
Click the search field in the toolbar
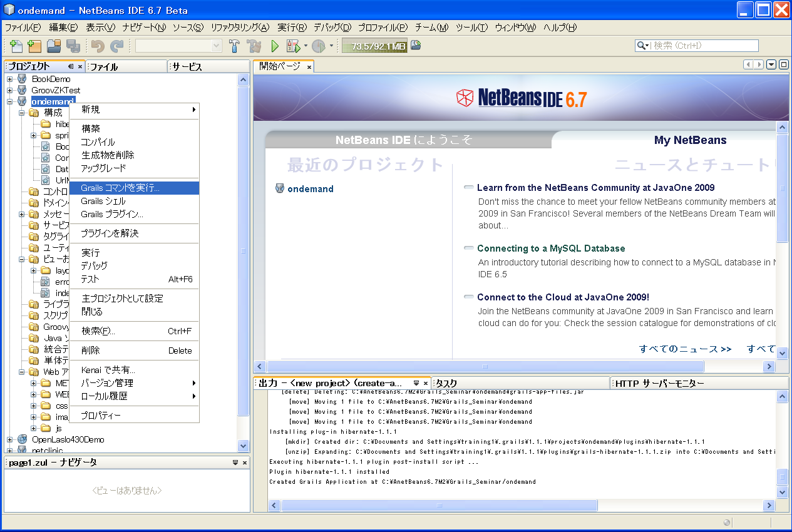[x=697, y=46]
